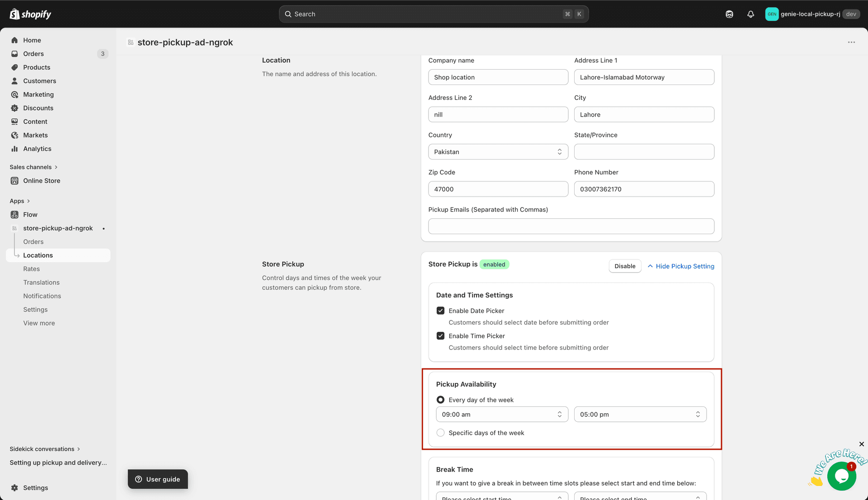Screen dimensions: 868x500
Task: Click the enabled status pill badge
Action: 494,264
